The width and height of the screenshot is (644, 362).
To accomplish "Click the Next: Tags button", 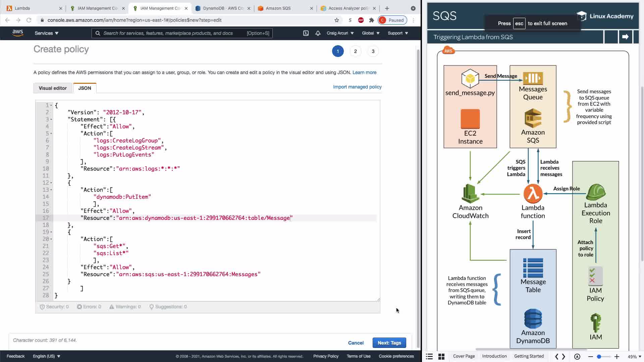I will (389, 343).
